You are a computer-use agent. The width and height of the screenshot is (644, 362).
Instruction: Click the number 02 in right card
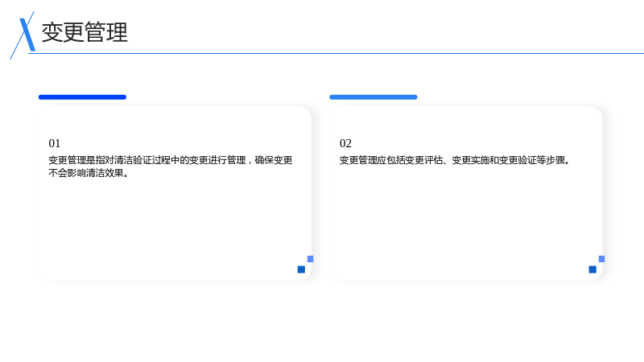coord(345,143)
